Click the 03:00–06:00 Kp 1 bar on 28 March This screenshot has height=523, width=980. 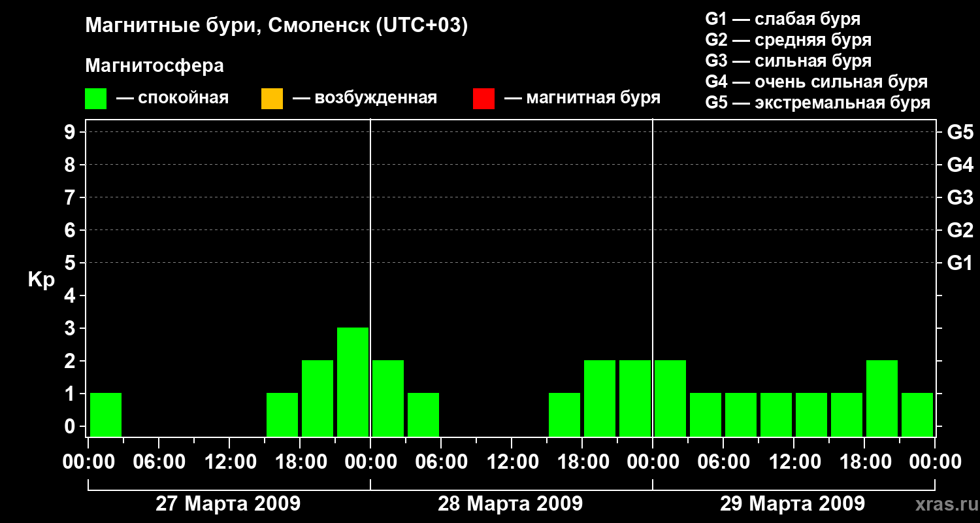(x=423, y=414)
